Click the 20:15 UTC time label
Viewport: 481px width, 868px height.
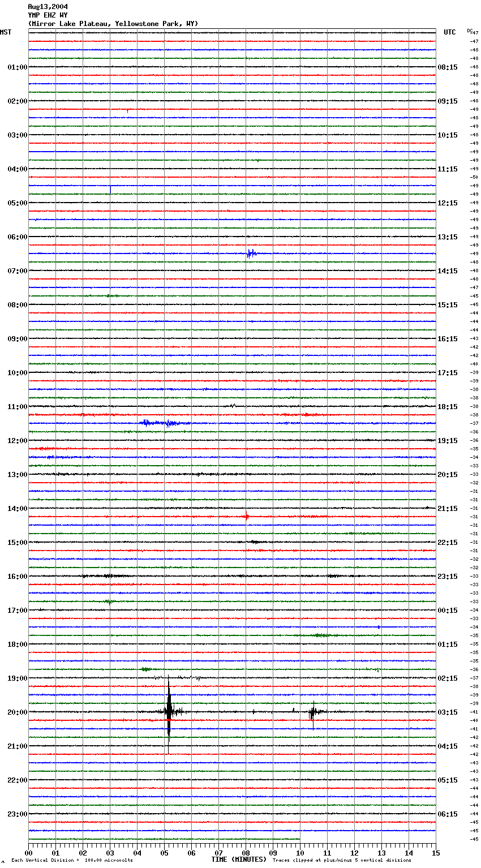coord(448,475)
